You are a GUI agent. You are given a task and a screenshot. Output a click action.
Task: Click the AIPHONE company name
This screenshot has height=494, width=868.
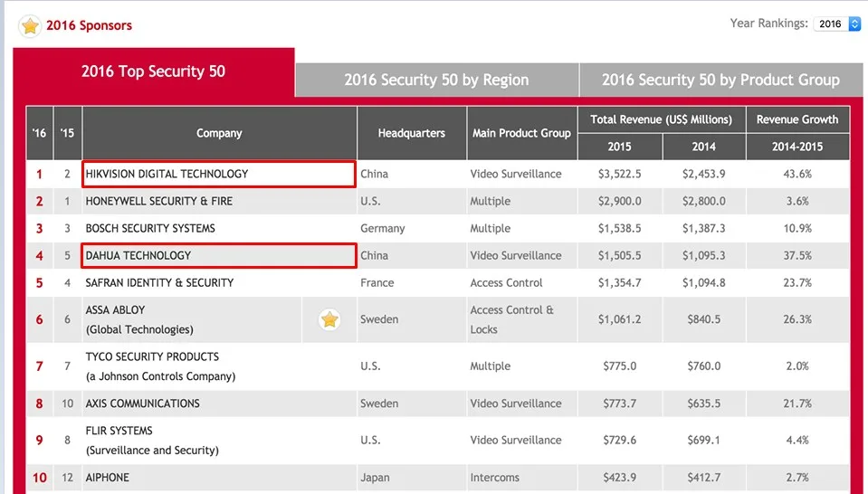[x=108, y=478]
